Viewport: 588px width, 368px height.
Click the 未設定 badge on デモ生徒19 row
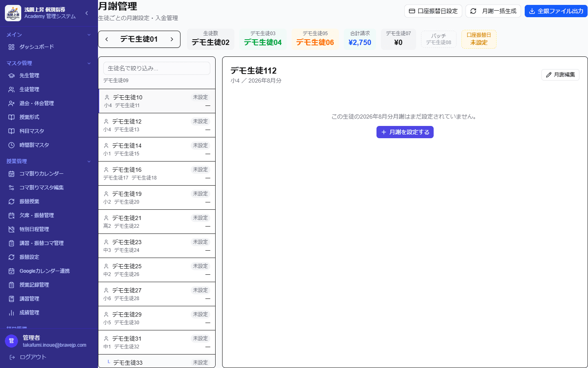pos(200,194)
